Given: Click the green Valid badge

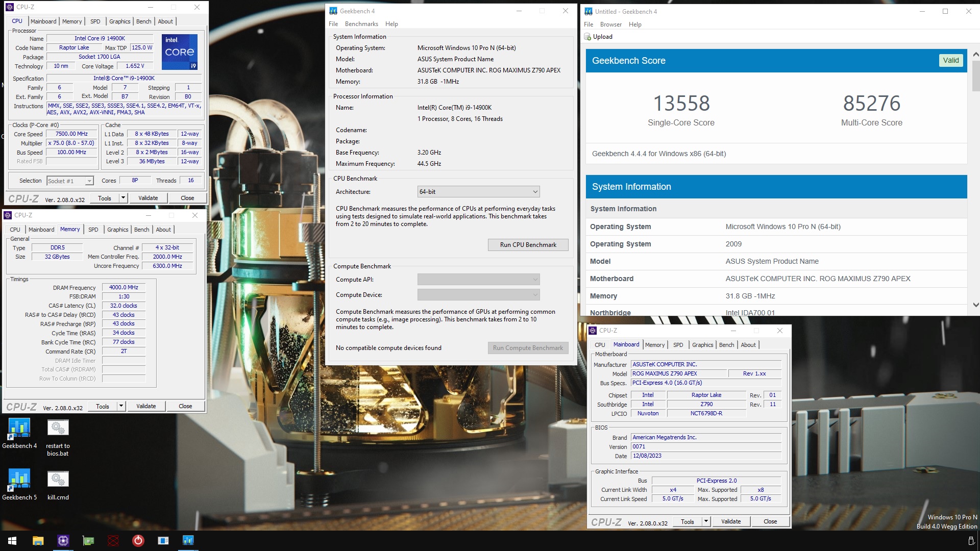Looking at the screenshot, I should point(950,60).
